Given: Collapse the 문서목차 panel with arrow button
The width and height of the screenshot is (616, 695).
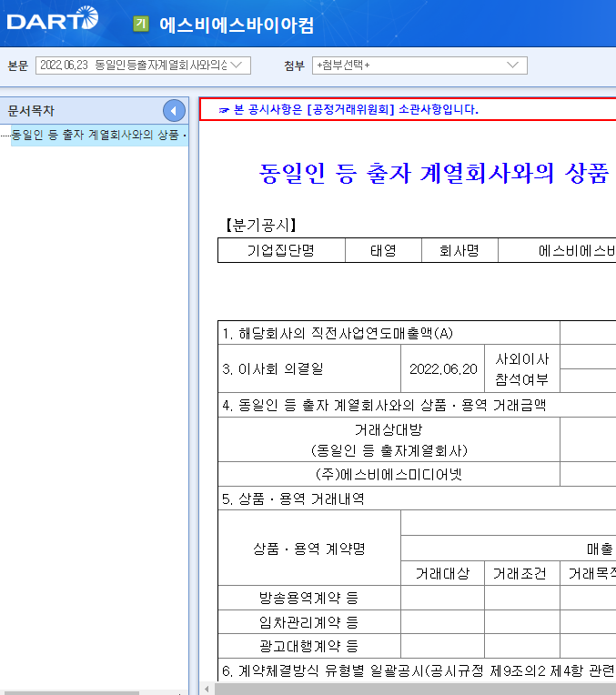Looking at the screenshot, I should tap(174, 111).
